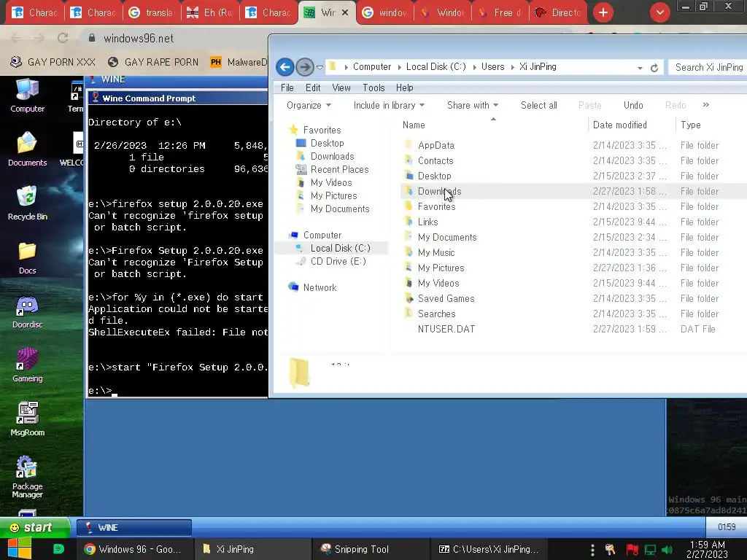Sort by the Type column header
Screen dimensions: 747x560
(x=690, y=125)
